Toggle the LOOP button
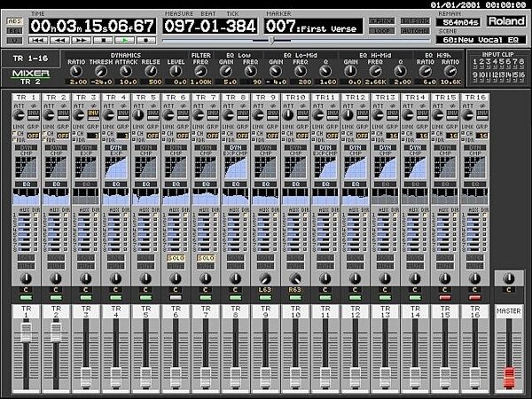The image size is (532, 399). [381, 31]
